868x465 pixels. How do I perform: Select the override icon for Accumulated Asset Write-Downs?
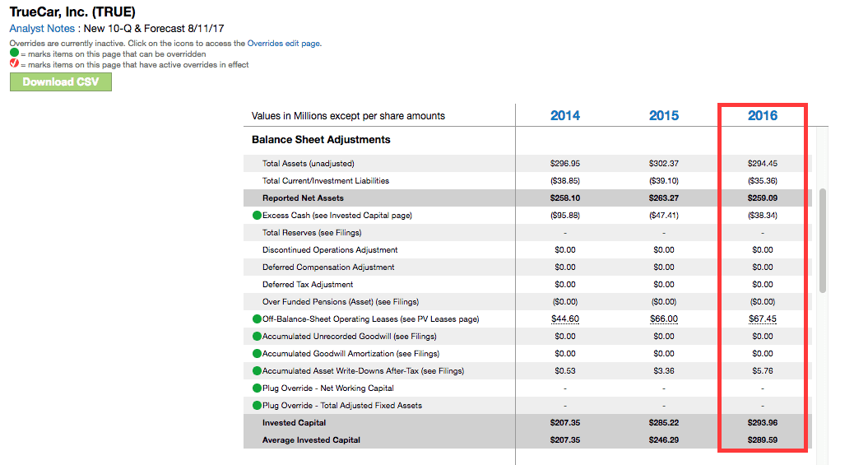pos(257,371)
